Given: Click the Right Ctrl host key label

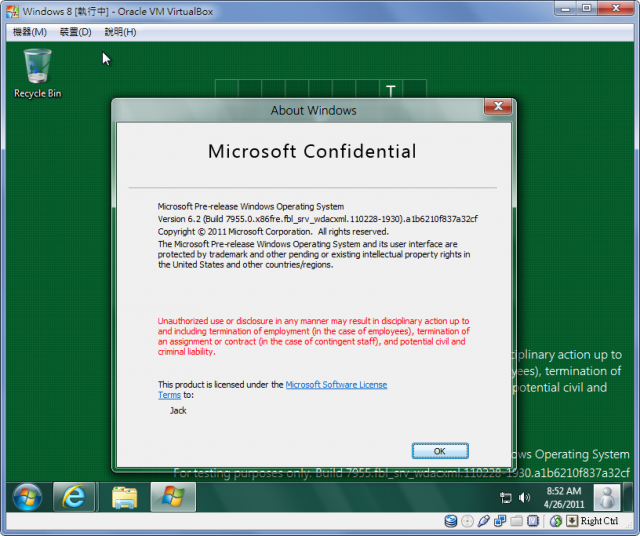Looking at the screenshot, I should click(599, 521).
